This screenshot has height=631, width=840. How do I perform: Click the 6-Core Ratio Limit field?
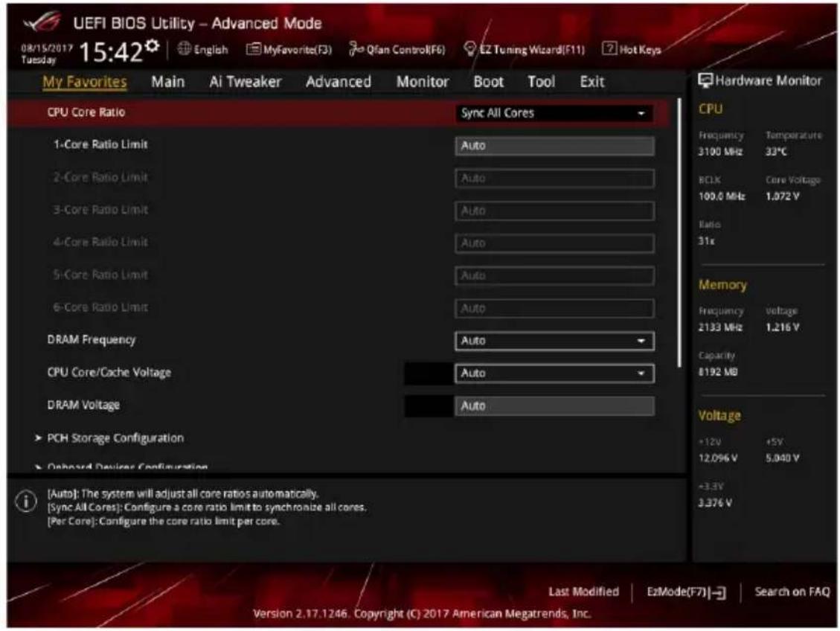coord(554,309)
